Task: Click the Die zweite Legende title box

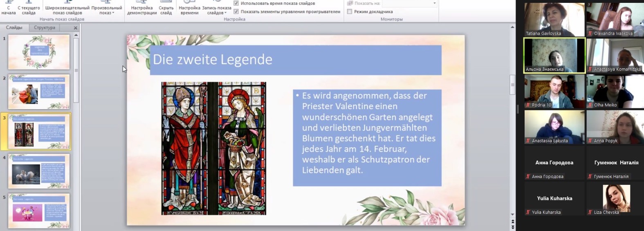Action: [x=295, y=60]
